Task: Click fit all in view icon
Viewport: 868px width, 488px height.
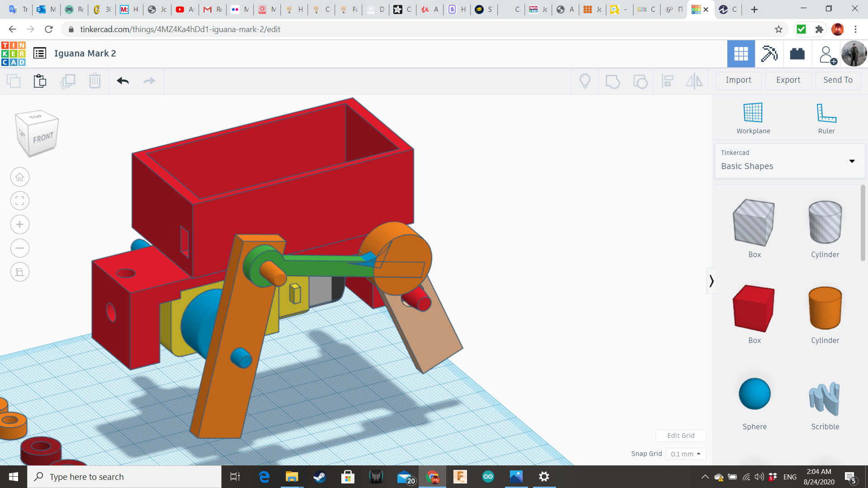Action: coord(20,201)
